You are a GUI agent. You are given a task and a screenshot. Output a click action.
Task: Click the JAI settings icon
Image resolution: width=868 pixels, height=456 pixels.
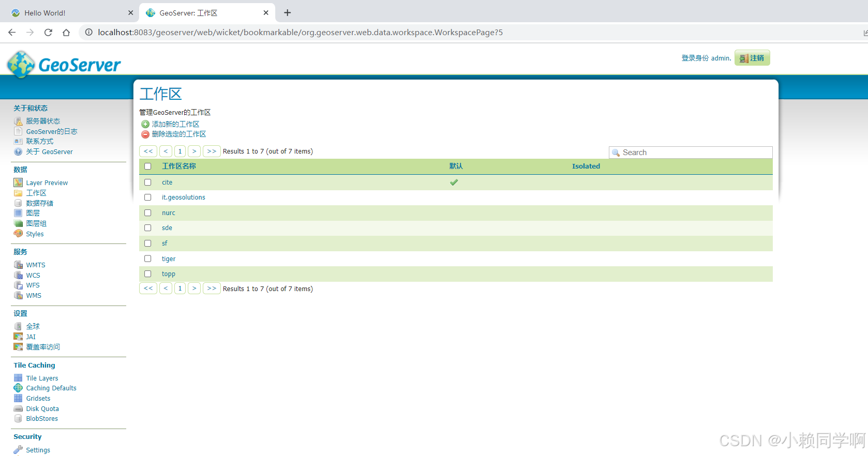click(x=18, y=337)
